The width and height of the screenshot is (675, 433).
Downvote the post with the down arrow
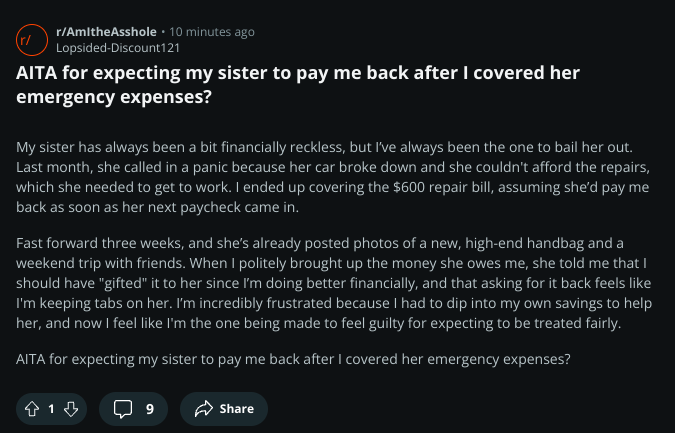pyautogui.click(x=71, y=408)
